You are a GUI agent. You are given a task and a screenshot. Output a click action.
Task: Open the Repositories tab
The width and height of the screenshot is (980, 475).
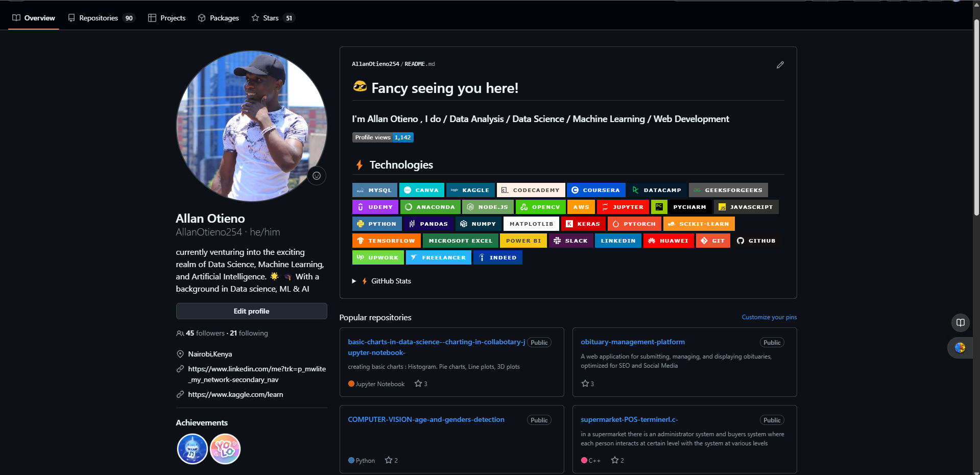click(x=101, y=18)
